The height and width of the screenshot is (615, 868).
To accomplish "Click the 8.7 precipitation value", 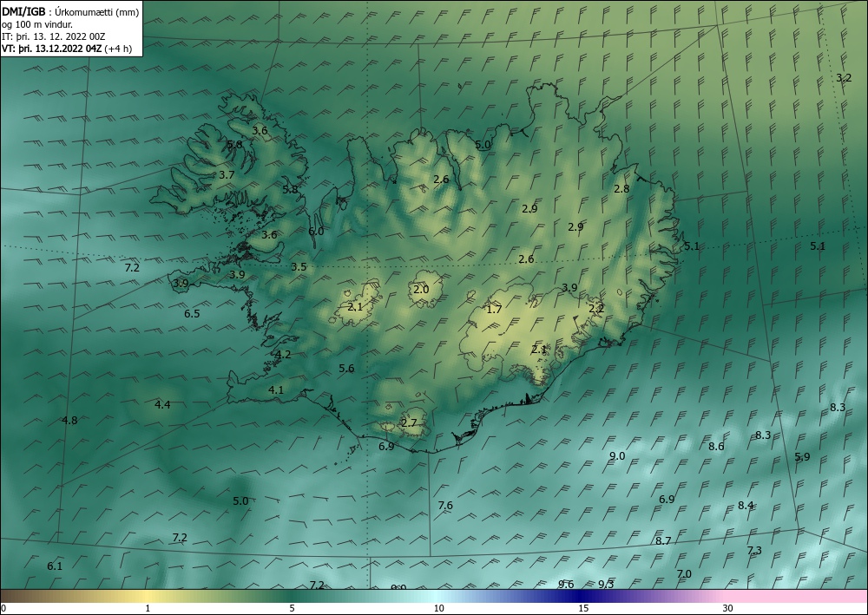I will click(663, 541).
